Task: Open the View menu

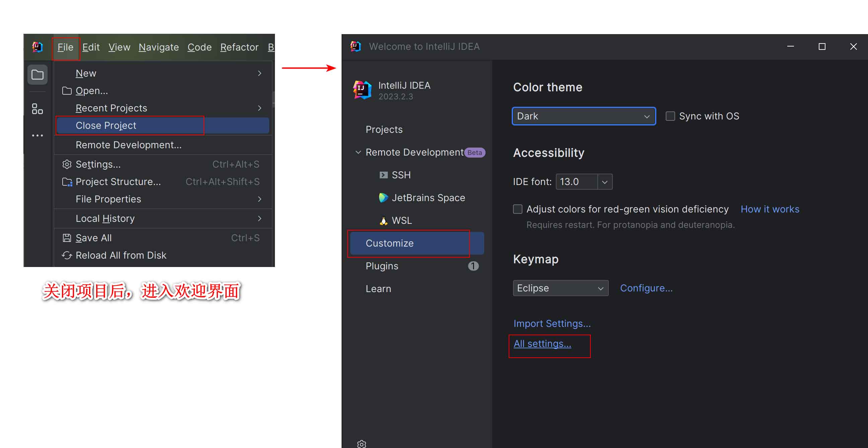Action: point(119,47)
